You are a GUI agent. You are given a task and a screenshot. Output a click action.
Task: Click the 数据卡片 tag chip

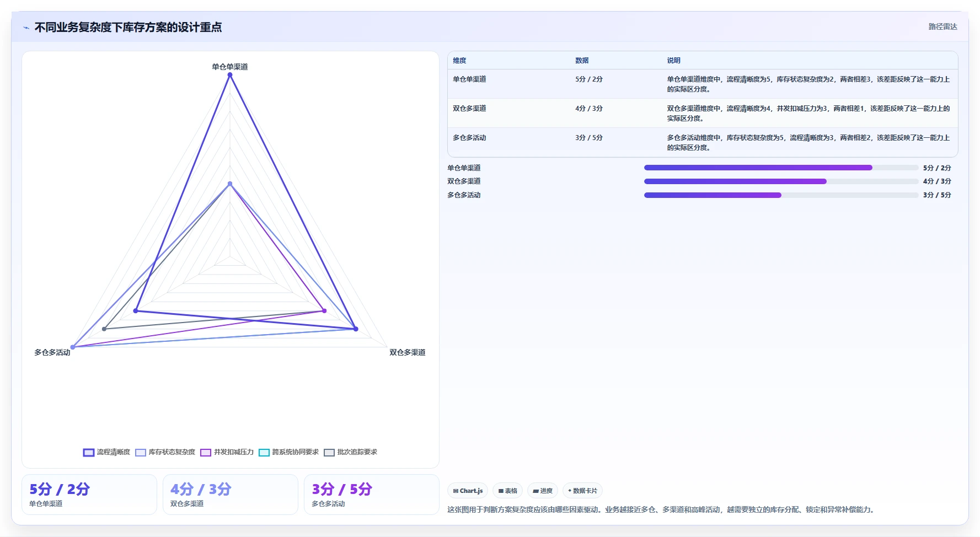pyautogui.click(x=582, y=491)
